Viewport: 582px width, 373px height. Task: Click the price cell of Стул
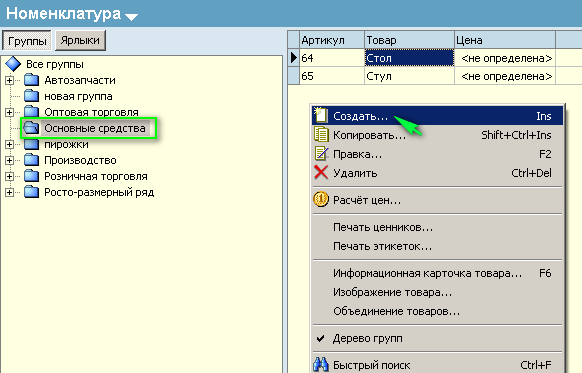pos(505,76)
